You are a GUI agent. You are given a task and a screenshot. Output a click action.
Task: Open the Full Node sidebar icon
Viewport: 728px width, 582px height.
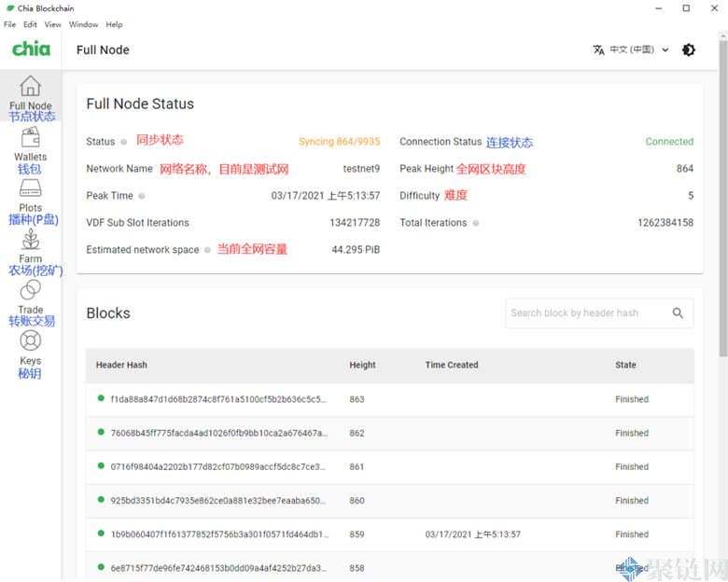coord(30,87)
